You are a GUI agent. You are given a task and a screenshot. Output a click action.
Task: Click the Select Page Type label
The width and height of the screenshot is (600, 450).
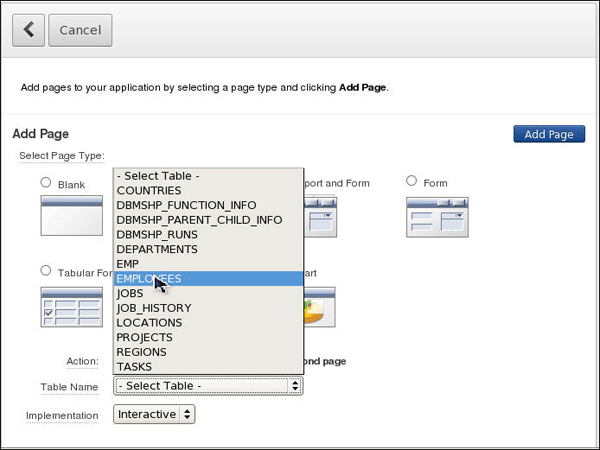coord(62,156)
